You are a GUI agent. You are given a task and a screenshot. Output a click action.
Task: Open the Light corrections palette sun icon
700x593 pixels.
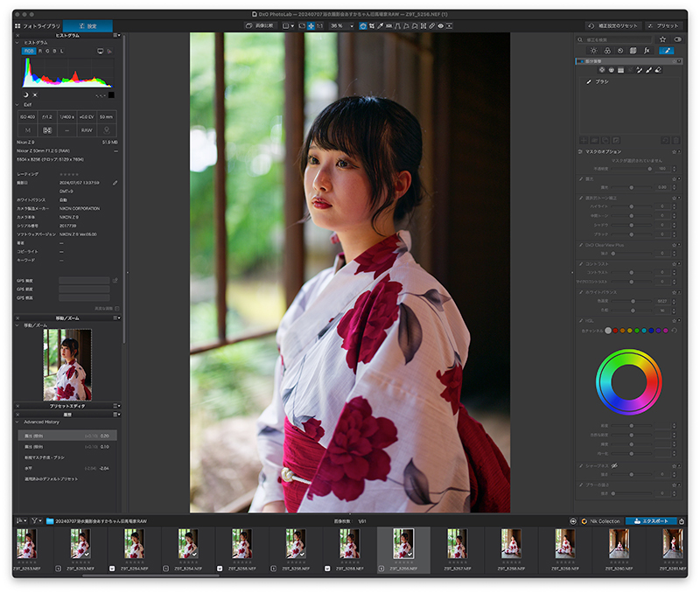click(593, 51)
